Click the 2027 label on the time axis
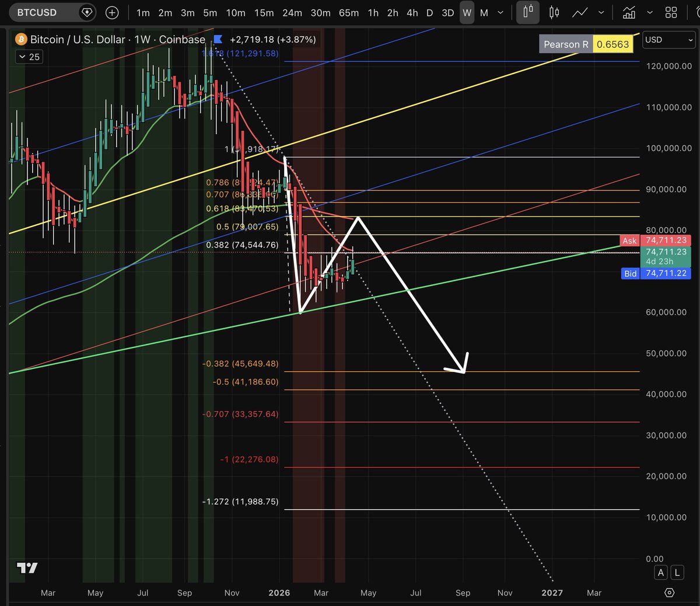The height and width of the screenshot is (606, 700). point(552,593)
